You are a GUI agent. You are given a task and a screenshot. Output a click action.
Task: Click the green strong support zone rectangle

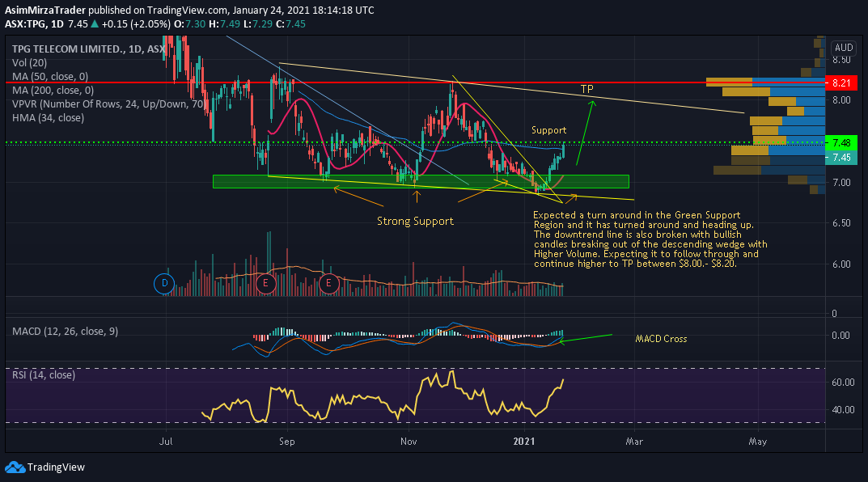click(x=421, y=181)
